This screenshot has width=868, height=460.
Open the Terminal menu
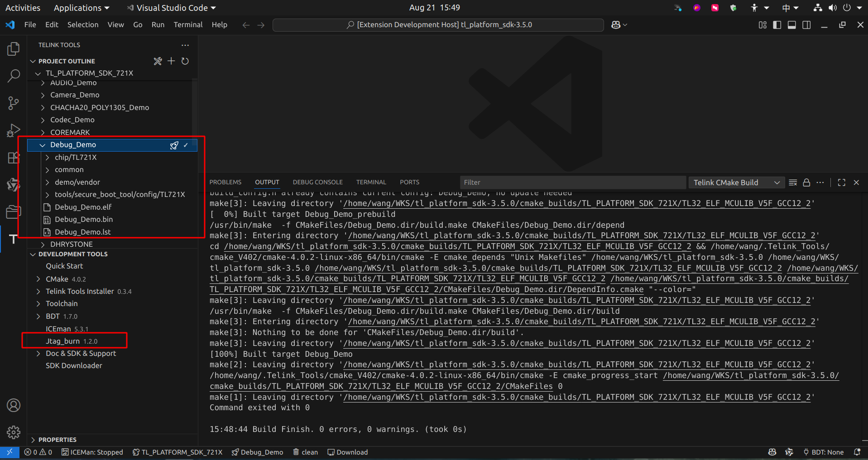[188, 25]
